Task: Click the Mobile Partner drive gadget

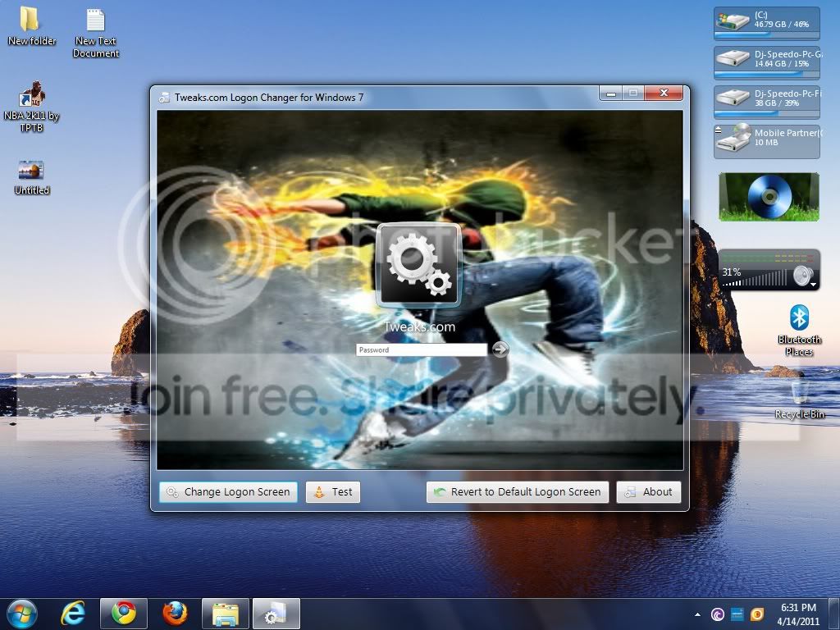Action: coord(767,141)
